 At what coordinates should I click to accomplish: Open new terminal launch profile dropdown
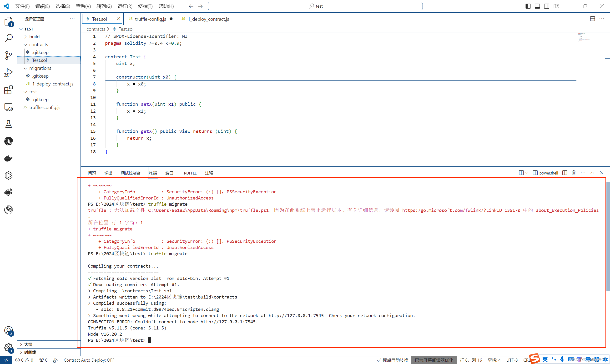[527, 173]
